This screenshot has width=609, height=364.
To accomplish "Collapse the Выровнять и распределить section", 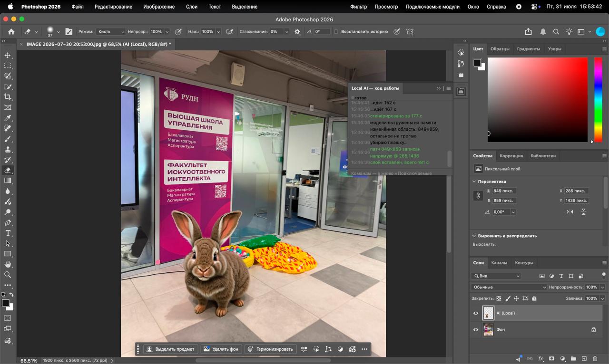I will [474, 236].
